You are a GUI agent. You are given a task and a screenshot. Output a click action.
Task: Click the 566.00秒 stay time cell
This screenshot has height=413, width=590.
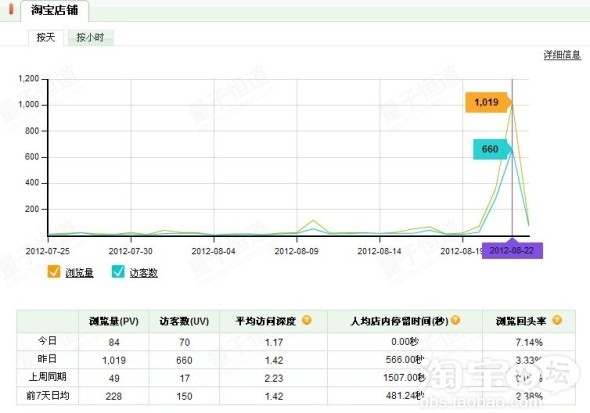[405, 360]
